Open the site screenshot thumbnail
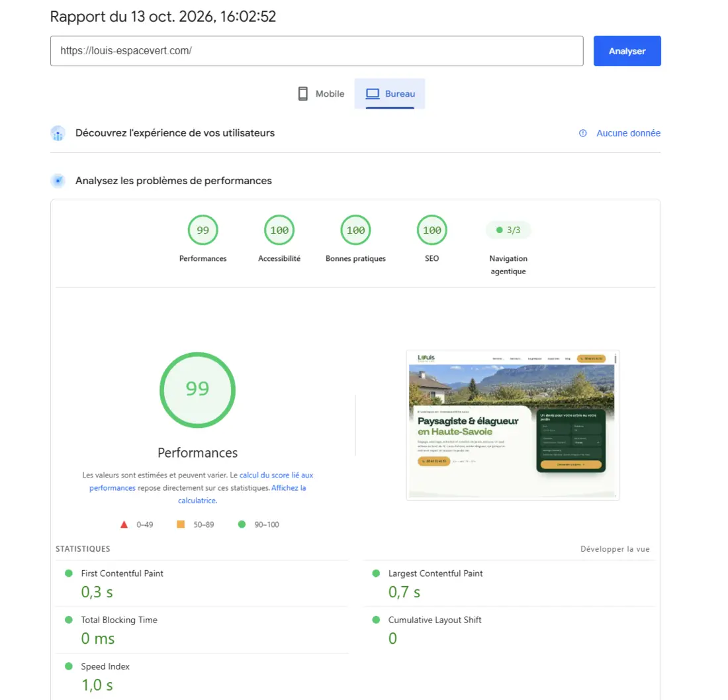Viewport: 728px width, 700px height. click(512, 425)
